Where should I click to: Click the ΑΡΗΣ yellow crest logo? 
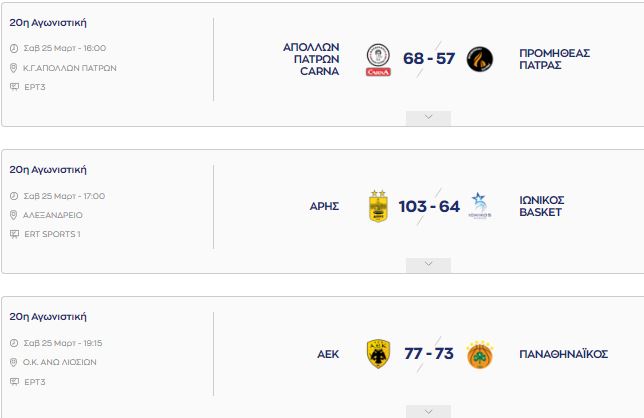click(378, 207)
